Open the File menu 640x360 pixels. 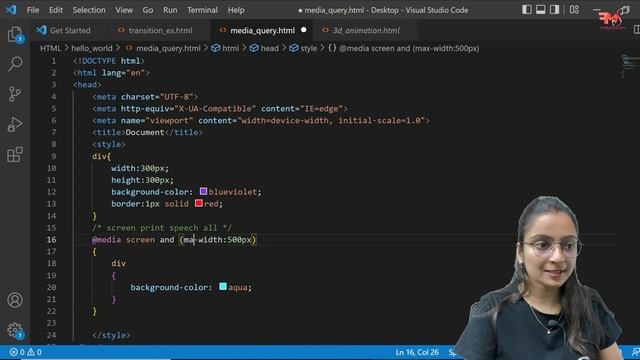coord(33,10)
